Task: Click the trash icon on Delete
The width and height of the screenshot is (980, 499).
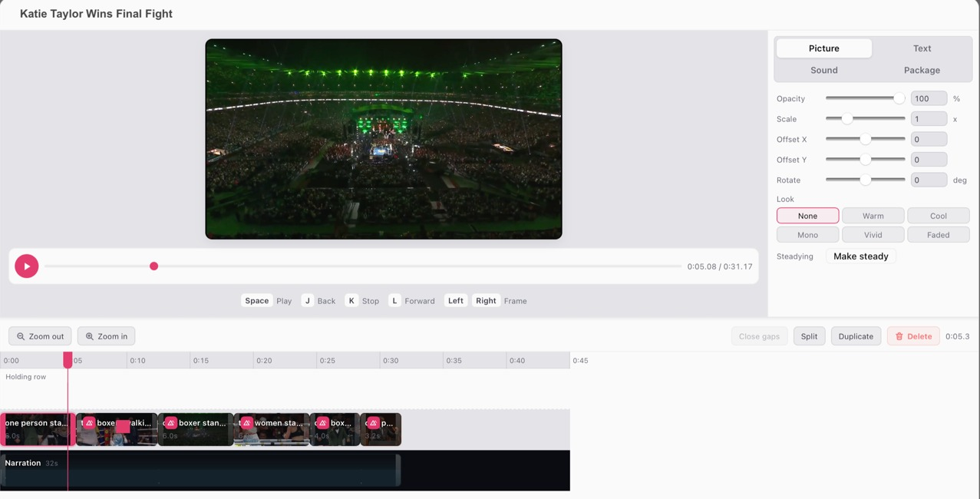Action: coord(899,336)
